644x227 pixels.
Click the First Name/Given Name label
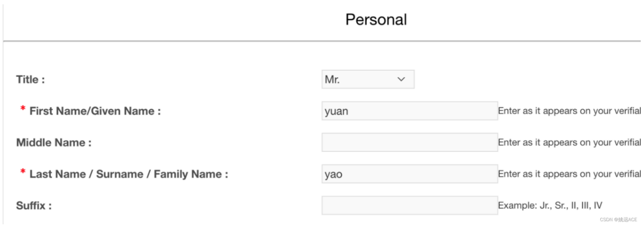(95, 111)
